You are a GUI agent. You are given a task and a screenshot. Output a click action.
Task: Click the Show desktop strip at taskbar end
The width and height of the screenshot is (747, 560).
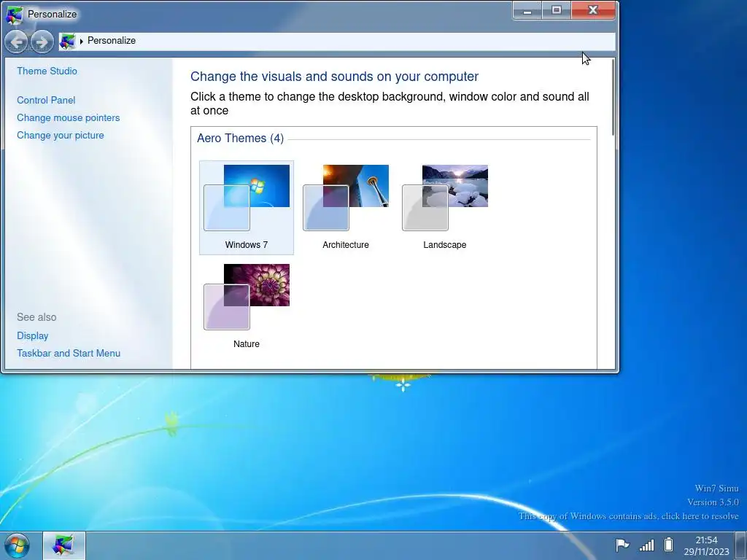[x=741, y=545]
